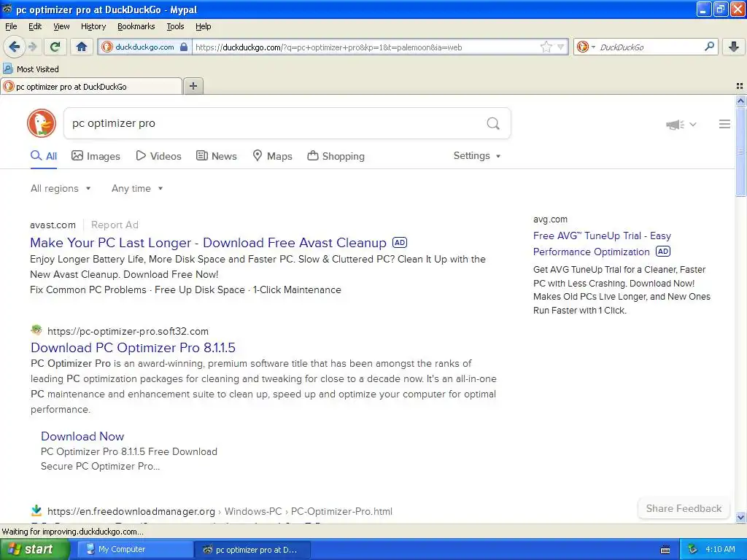Click the browser search bar magnifier
Viewport: 747px width, 560px height.
point(709,46)
